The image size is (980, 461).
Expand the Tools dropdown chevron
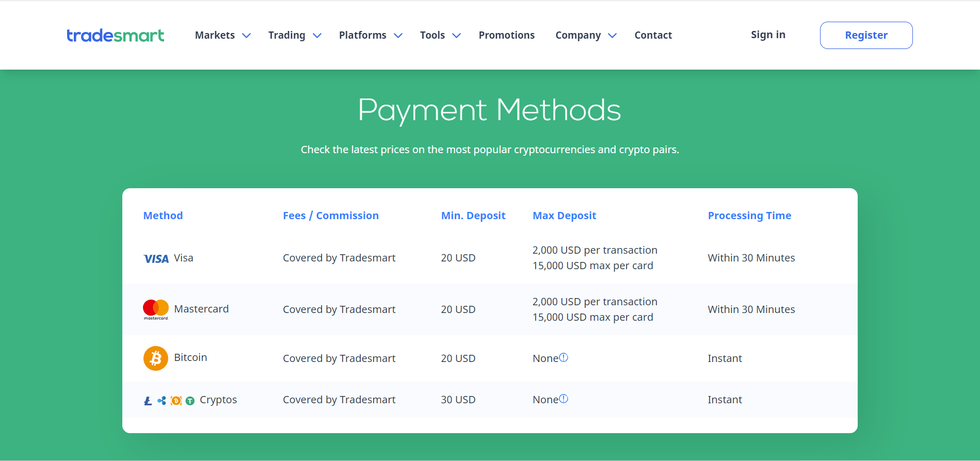coord(457,36)
